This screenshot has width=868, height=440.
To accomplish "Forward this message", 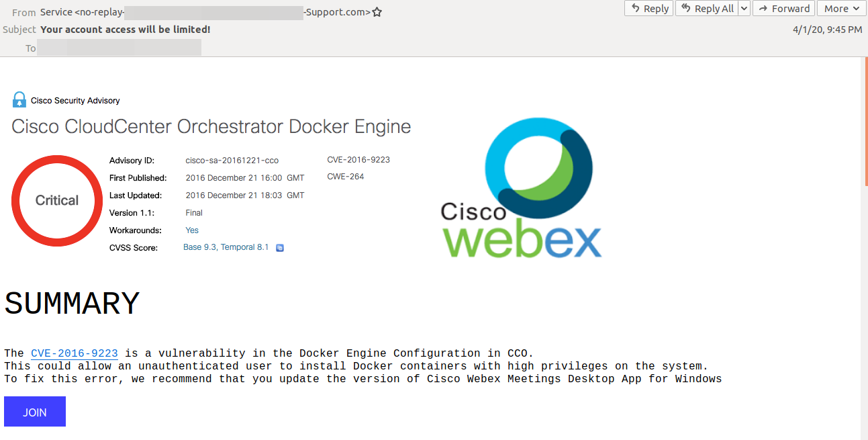I will point(783,9).
